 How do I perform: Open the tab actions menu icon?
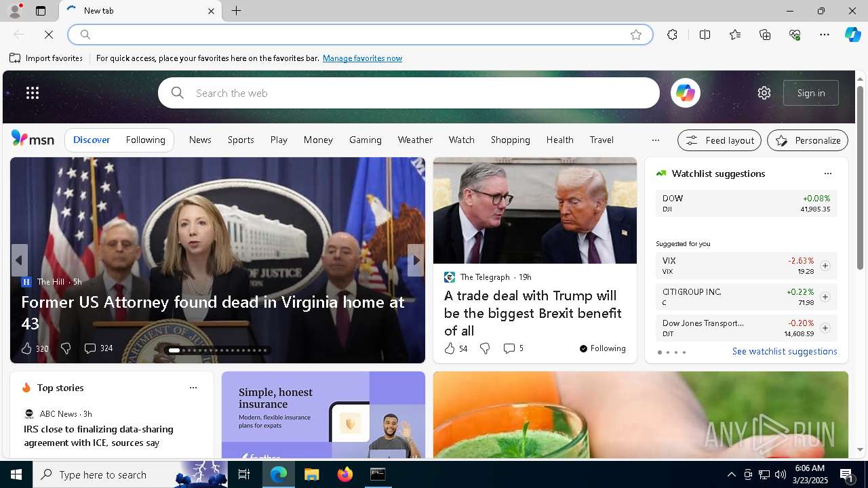41,11
